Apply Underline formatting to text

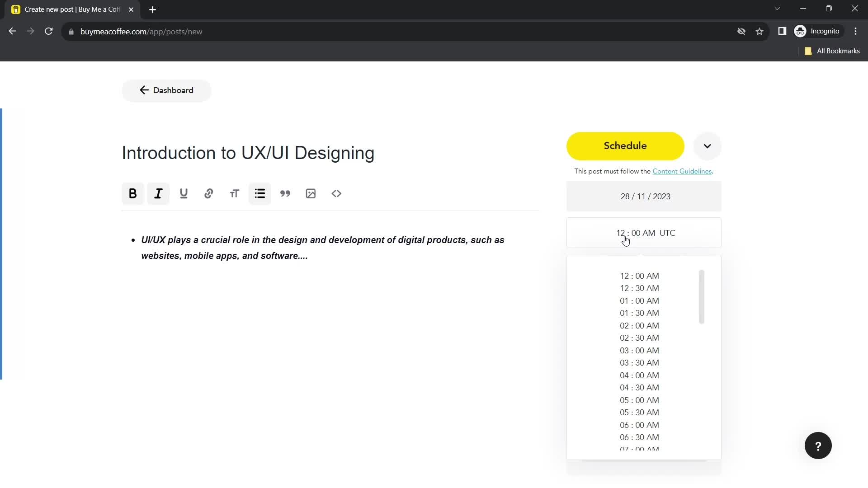click(x=184, y=194)
